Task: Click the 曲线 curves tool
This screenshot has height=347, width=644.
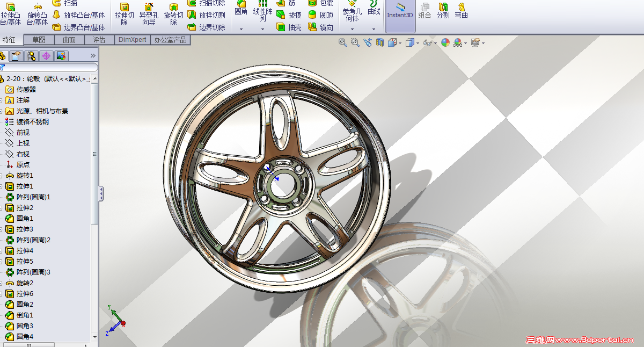Action: coord(375,8)
